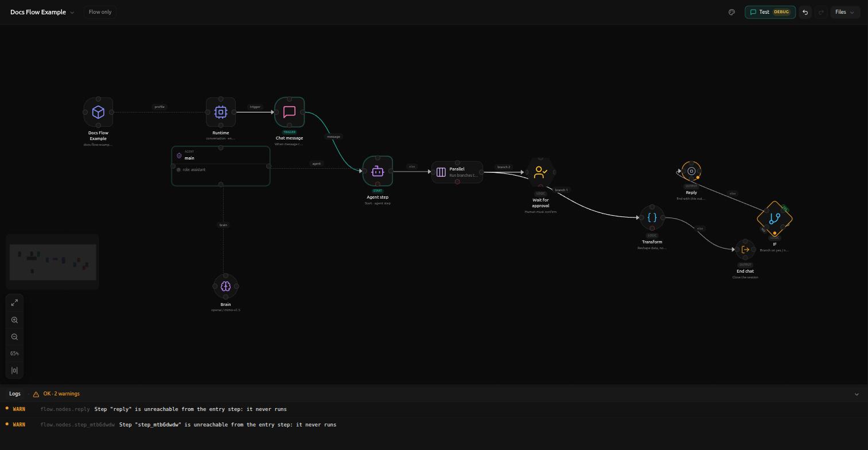Open the theme palette icon
The height and width of the screenshot is (450, 868).
(731, 12)
